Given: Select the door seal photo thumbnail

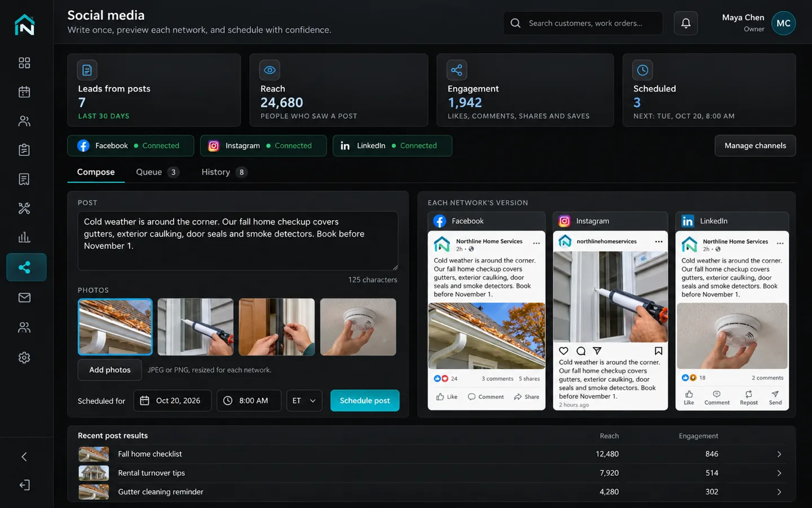Looking at the screenshot, I should pos(277,327).
